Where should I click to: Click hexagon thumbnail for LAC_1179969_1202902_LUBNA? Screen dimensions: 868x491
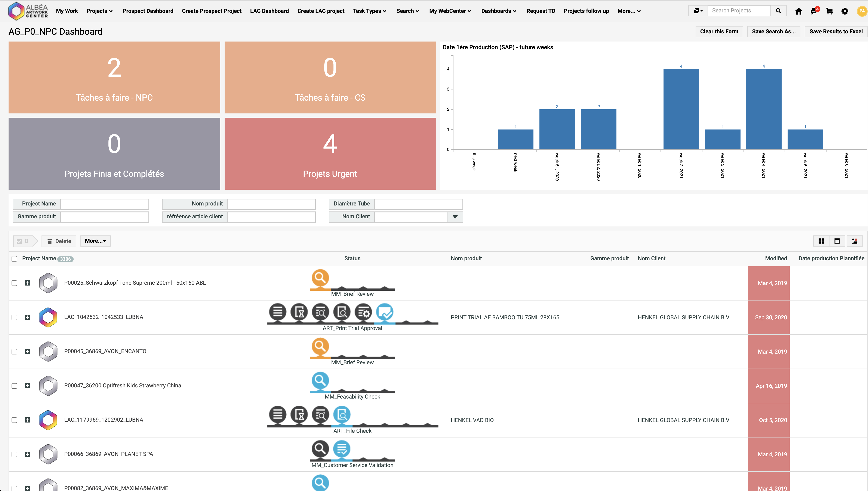(x=48, y=420)
